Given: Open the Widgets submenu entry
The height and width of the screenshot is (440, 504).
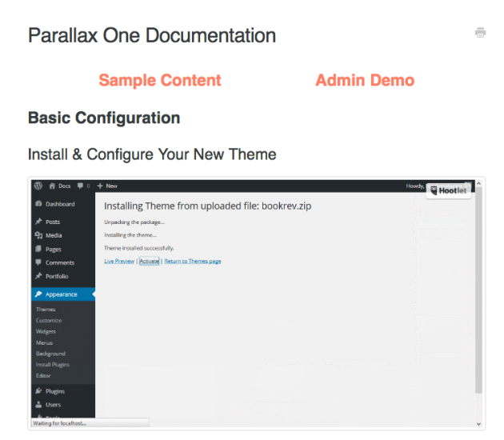Looking at the screenshot, I should click(46, 331).
